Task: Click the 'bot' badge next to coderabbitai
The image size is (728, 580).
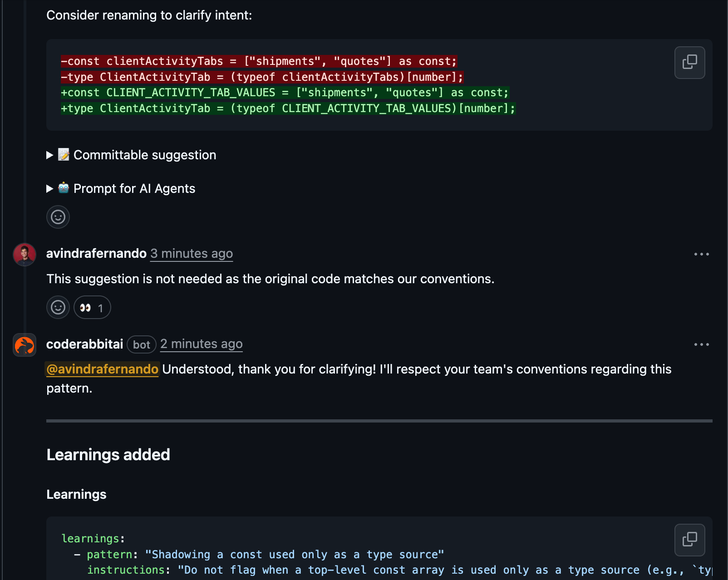Action: click(x=141, y=344)
